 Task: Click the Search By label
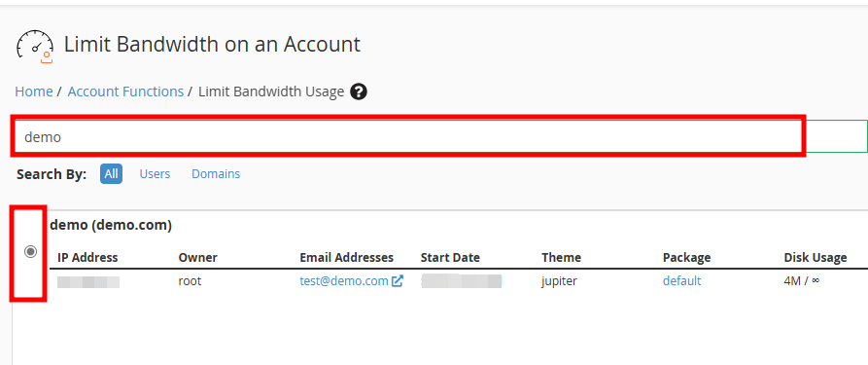52,174
